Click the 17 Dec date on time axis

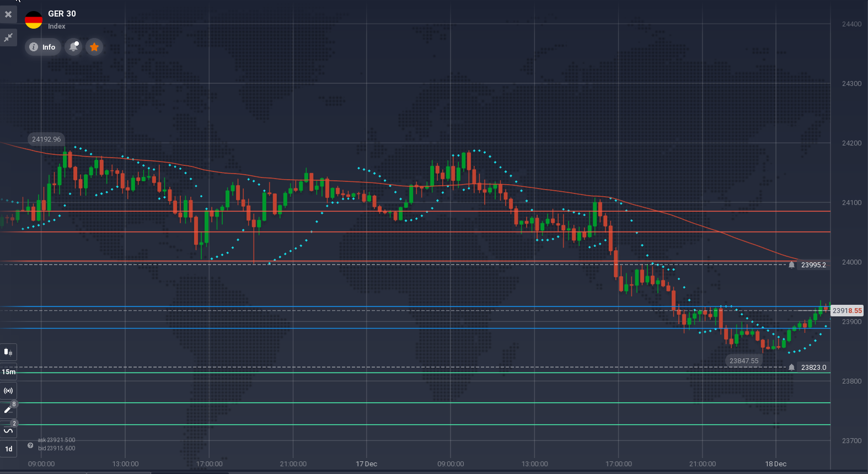366,464
